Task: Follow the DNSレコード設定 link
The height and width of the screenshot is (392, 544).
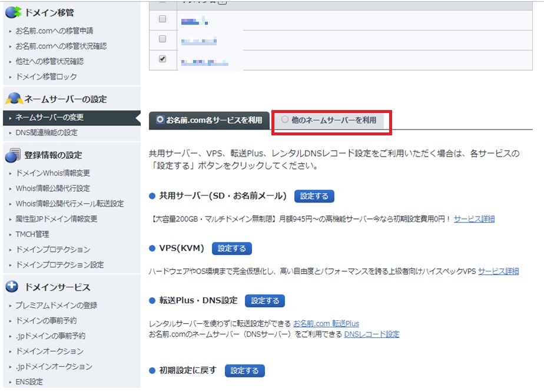Action: click(371, 334)
